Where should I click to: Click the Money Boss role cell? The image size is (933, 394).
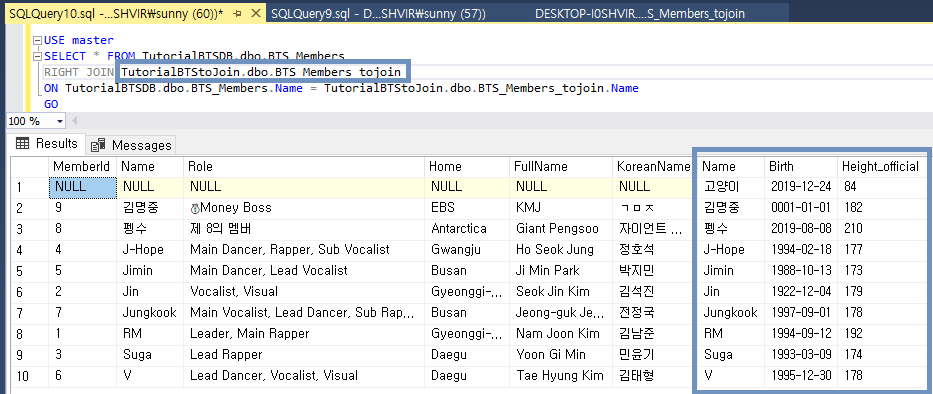coord(304,208)
